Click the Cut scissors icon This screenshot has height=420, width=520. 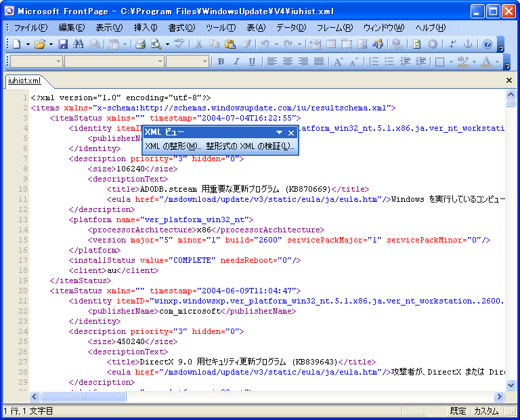198,44
